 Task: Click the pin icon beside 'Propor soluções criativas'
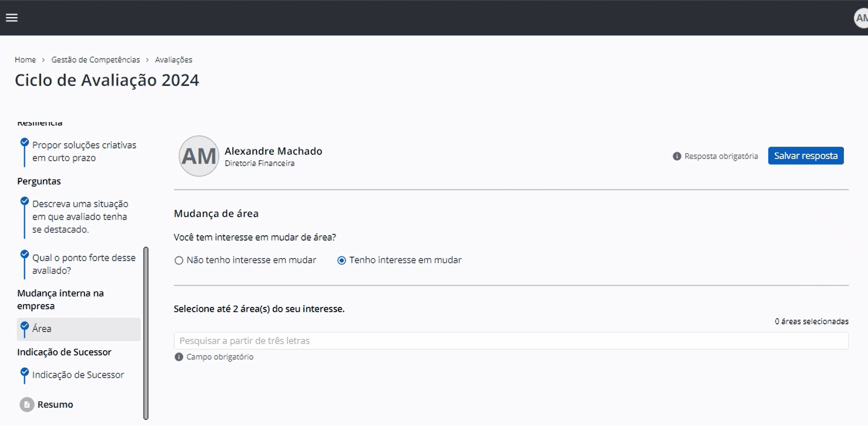24,141
